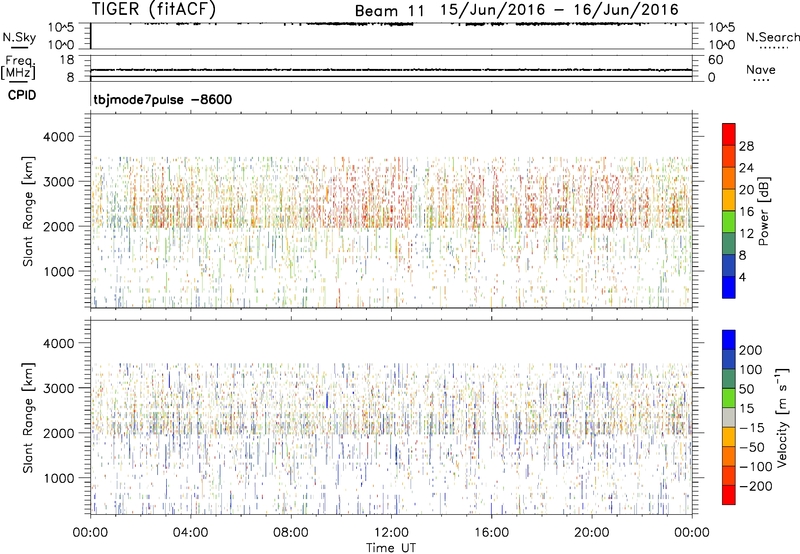Click the 08:00 time axis tick label
The width and height of the screenshot is (800, 554).
pyautogui.click(x=291, y=533)
